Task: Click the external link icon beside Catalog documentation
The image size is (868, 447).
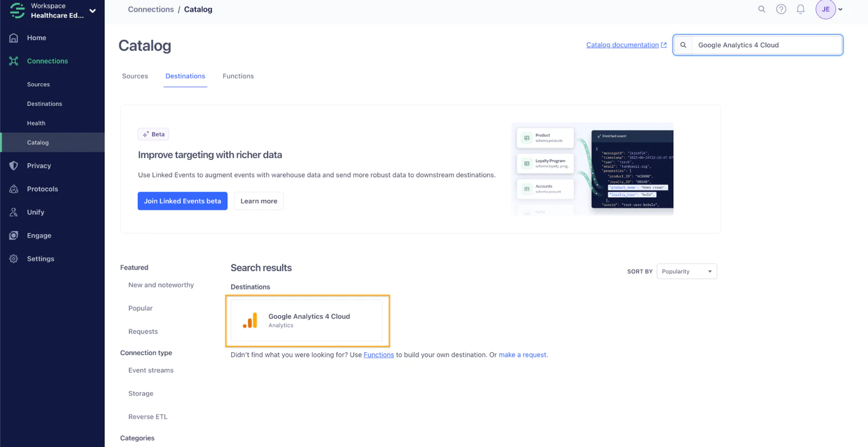Action: coord(663,45)
